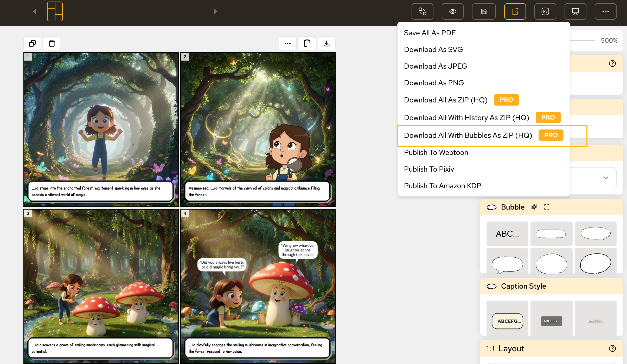Select the rounded outlined caption style
The width and height of the screenshot is (627, 364).
507,321
